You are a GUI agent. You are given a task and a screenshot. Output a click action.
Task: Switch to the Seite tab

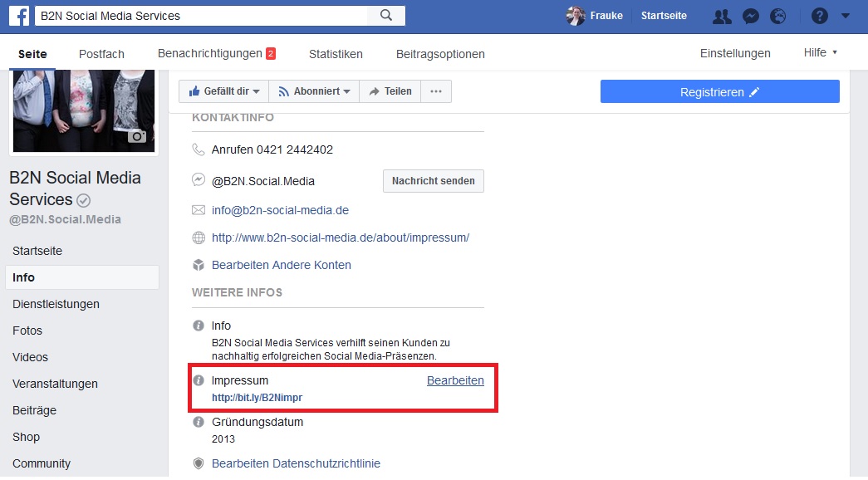(x=32, y=54)
